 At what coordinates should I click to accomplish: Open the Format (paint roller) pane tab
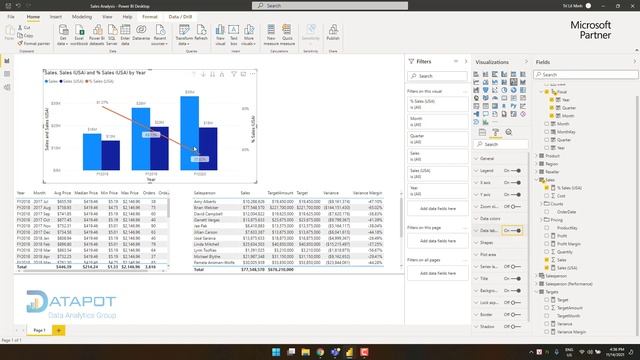tap(496, 132)
